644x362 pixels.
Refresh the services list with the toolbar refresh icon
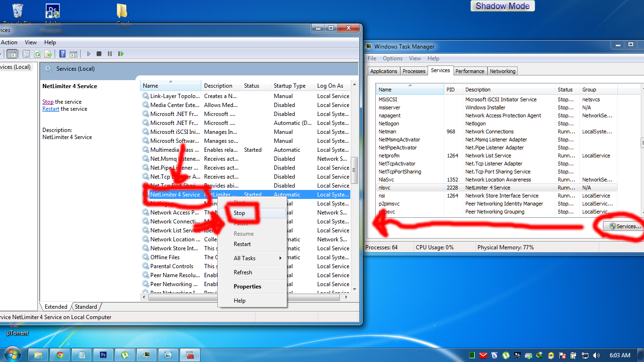pyautogui.click(x=38, y=53)
